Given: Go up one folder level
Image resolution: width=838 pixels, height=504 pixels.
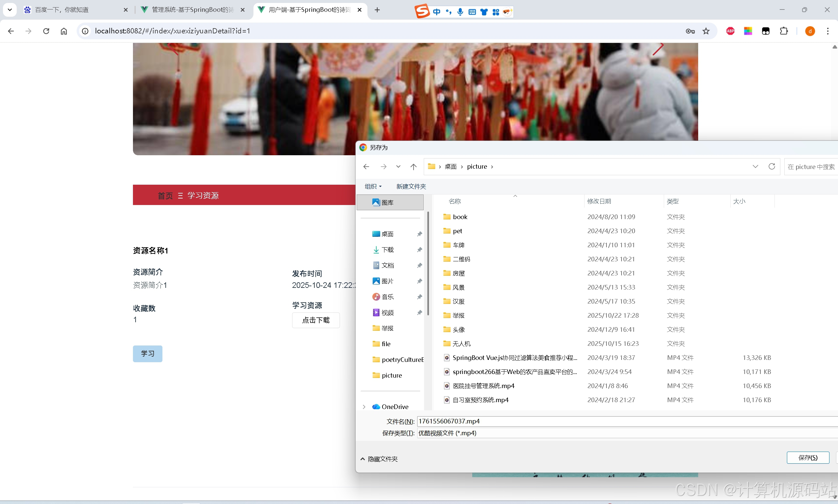Looking at the screenshot, I should coord(413,167).
